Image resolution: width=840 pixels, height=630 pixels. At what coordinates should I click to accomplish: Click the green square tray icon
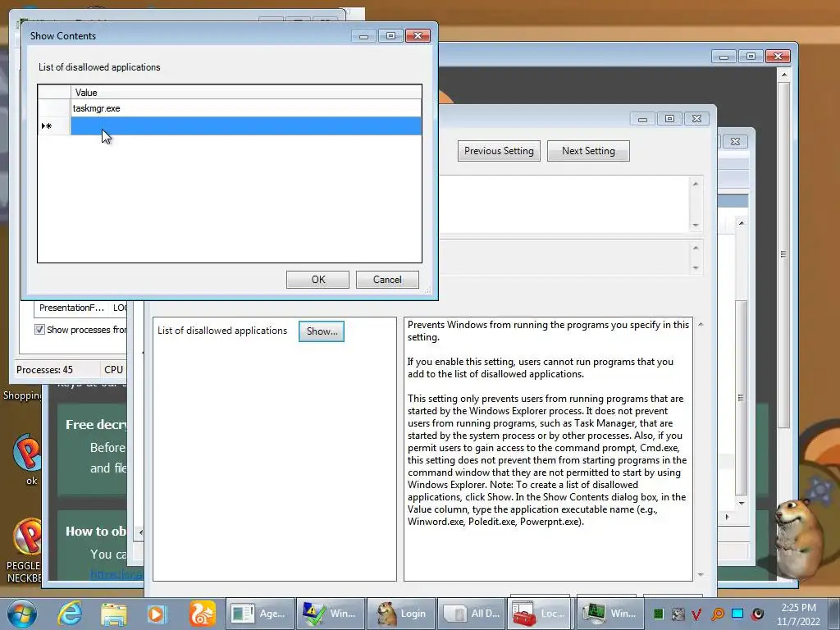coord(659,614)
